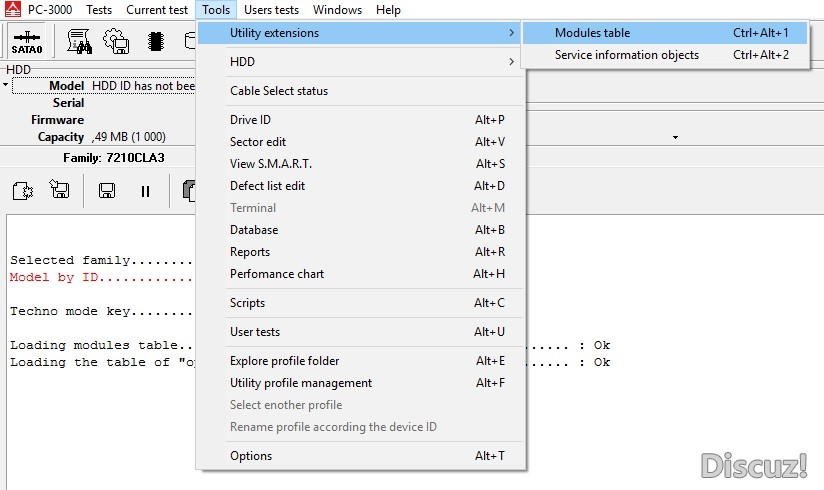Click the 'Techno mode key' log line
Viewport: 824px width, 490px height.
(101, 311)
